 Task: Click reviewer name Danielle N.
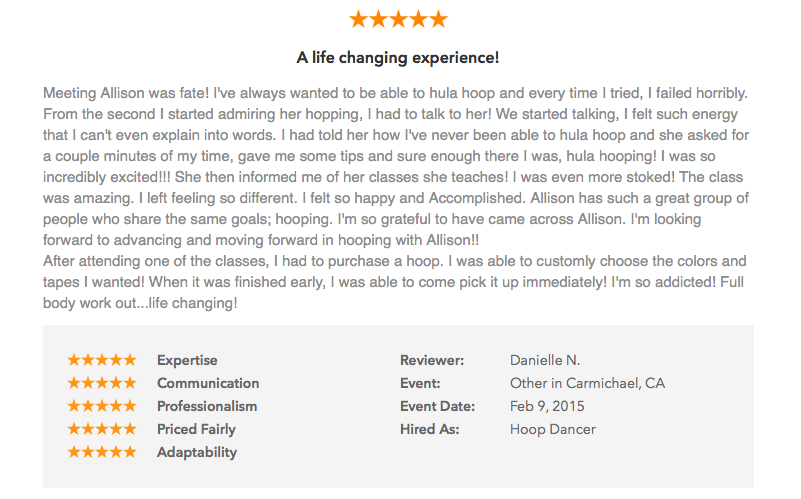(x=545, y=360)
